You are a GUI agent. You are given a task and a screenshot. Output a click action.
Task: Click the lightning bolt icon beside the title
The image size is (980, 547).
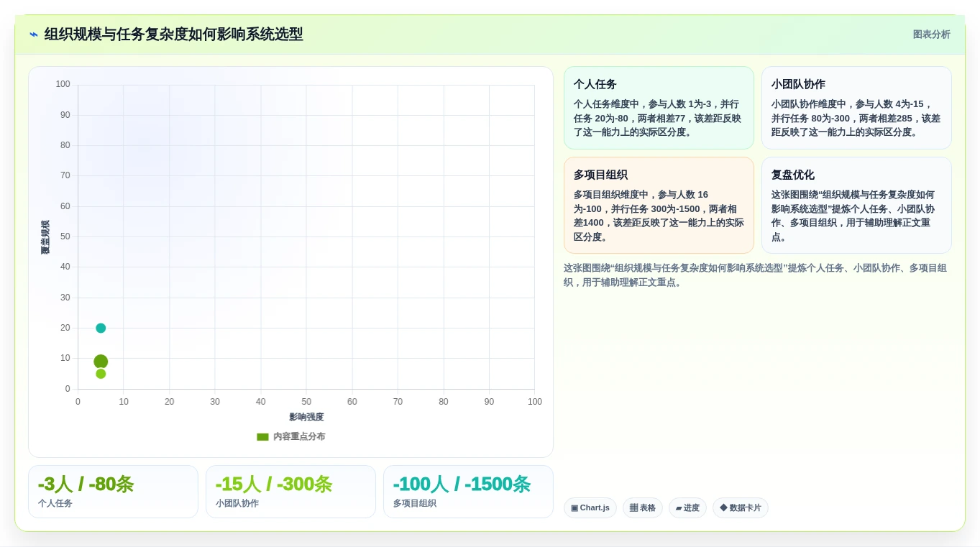pos(34,35)
